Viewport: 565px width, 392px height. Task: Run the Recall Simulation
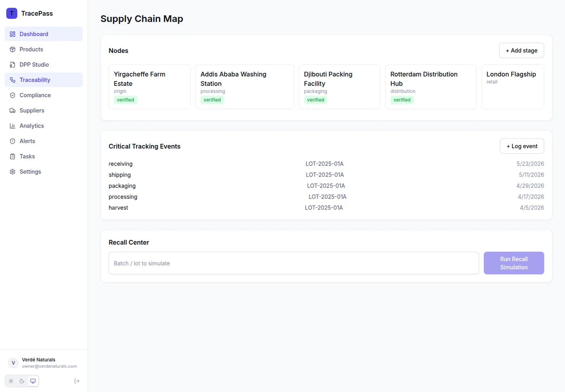(514, 263)
